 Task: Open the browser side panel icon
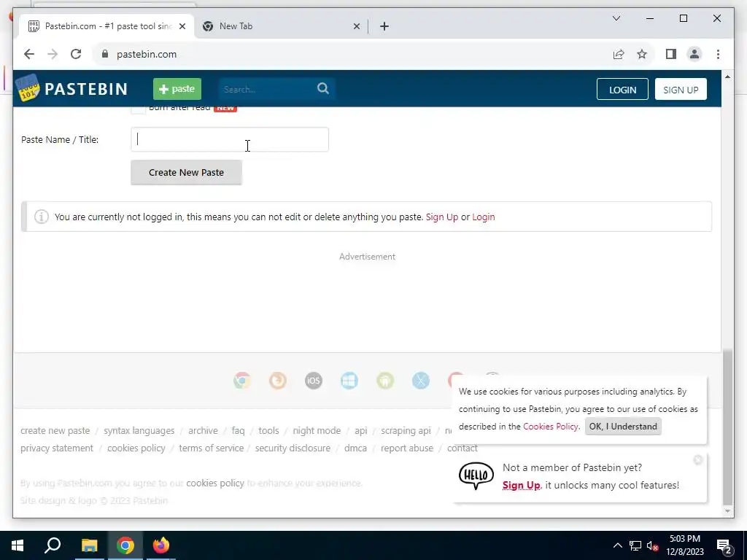pos(671,54)
